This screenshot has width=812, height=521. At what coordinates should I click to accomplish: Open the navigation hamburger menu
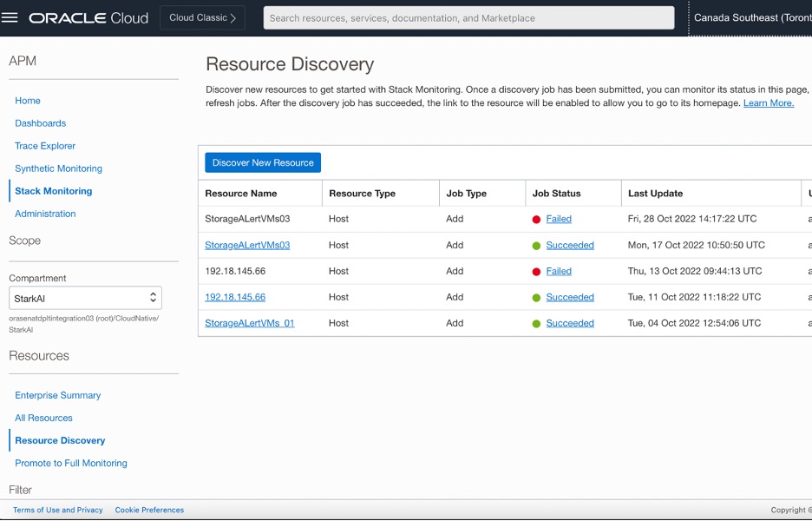pos(10,16)
